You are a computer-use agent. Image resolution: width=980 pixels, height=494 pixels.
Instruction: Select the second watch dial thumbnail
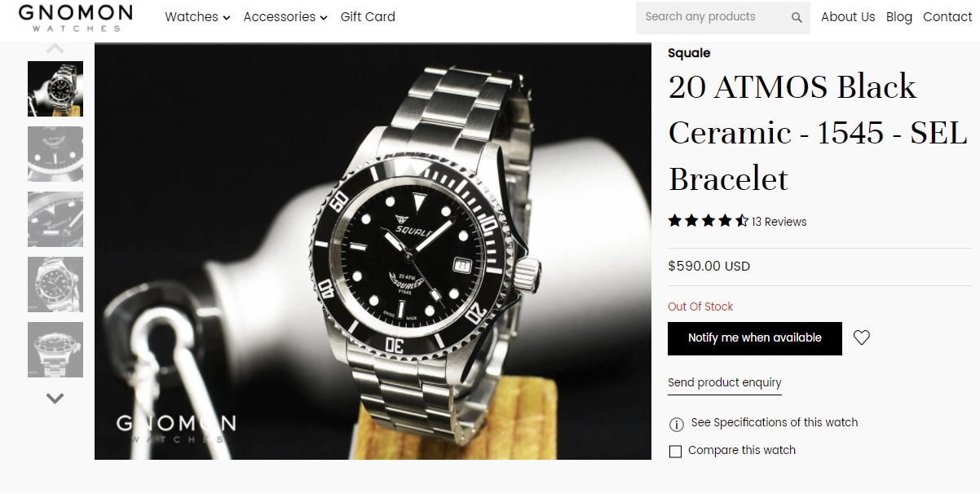point(55,154)
